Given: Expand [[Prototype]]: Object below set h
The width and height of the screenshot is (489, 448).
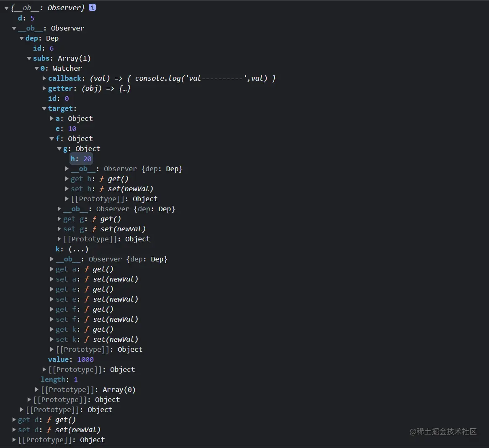Looking at the screenshot, I should point(67,199).
